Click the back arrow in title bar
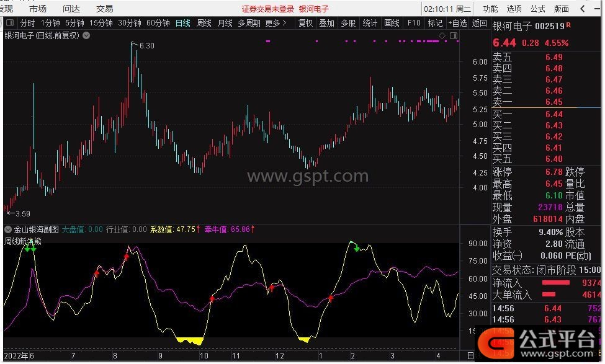The height and width of the screenshot is (364, 605). click(x=583, y=9)
